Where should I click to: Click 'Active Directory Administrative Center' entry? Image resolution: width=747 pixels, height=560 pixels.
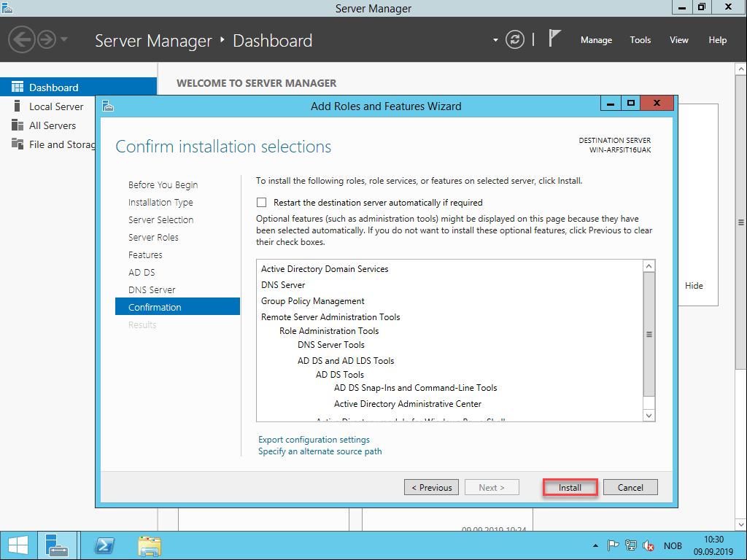click(x=407, y=404)
